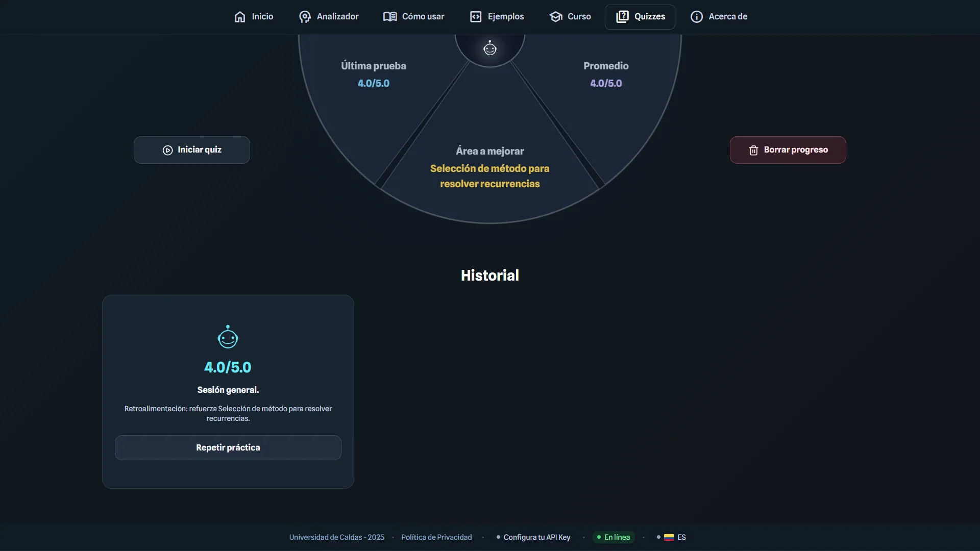Clear history with Borrar progreso
Viewport: 980px width, 551px height.
pos(788,150)
